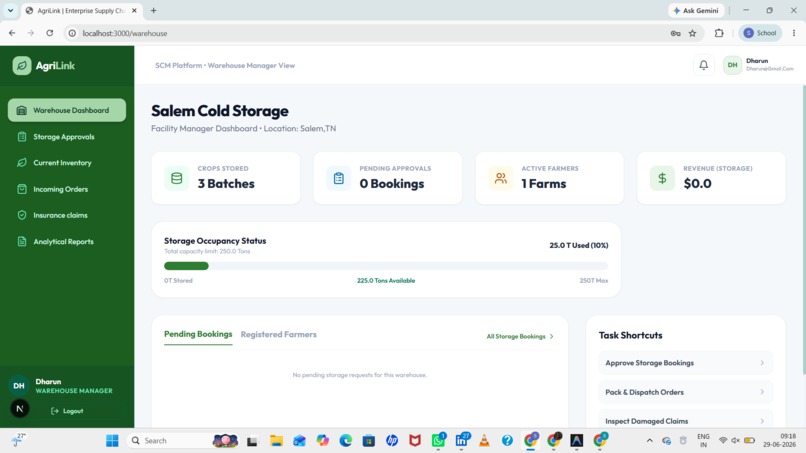This screenshot has height=453, width=806.
Task: Open WhatsApp from taskbar
Action: pos(438,441)
